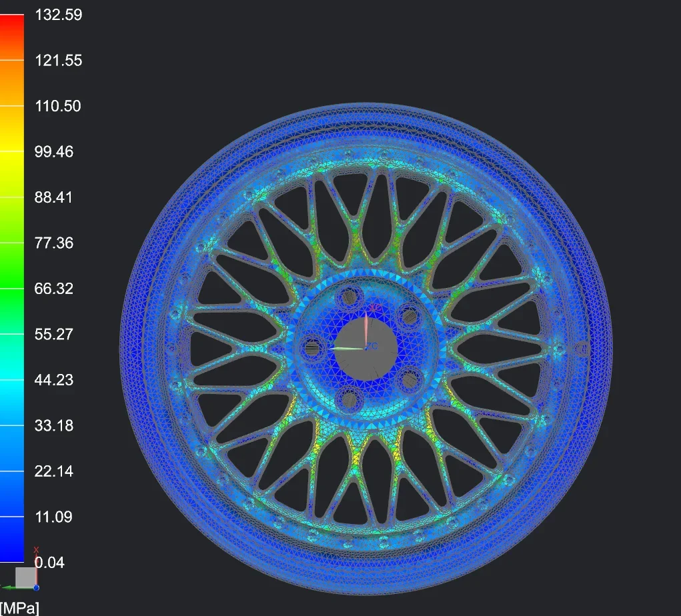The height and width of the screenshot is (616, 681).
Task: Pick the bottommost bolt hole on the hub
Action: (350, 399)
